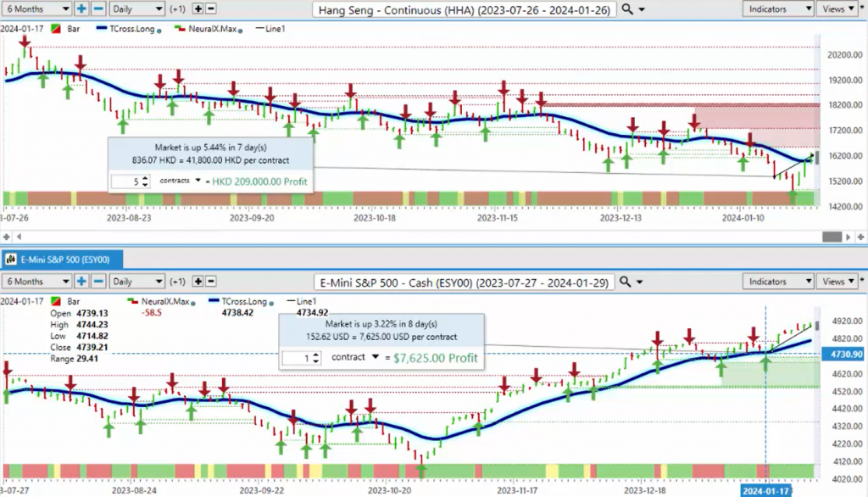The image size is (868, 497).
Task: Click $7,625.00 Profit text
Action: pos(435,358)
